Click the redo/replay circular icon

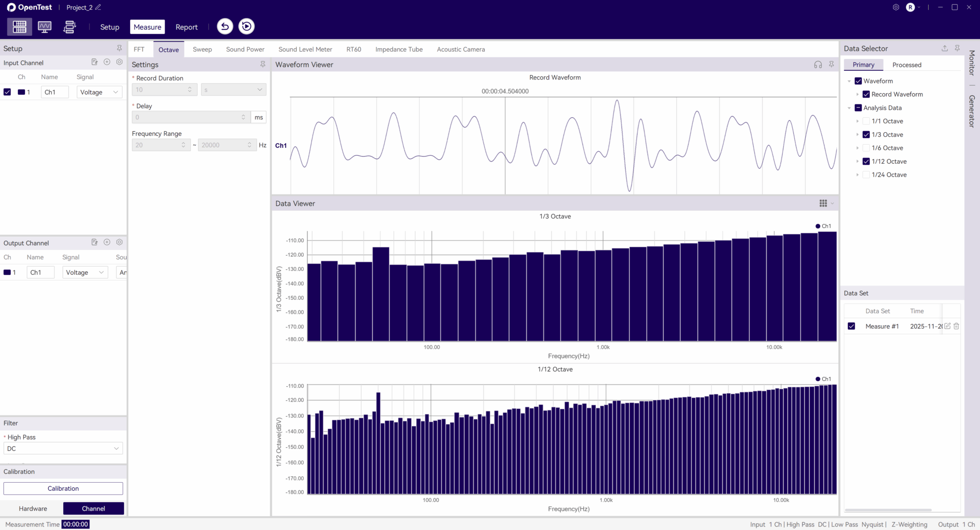click(246, 26)
